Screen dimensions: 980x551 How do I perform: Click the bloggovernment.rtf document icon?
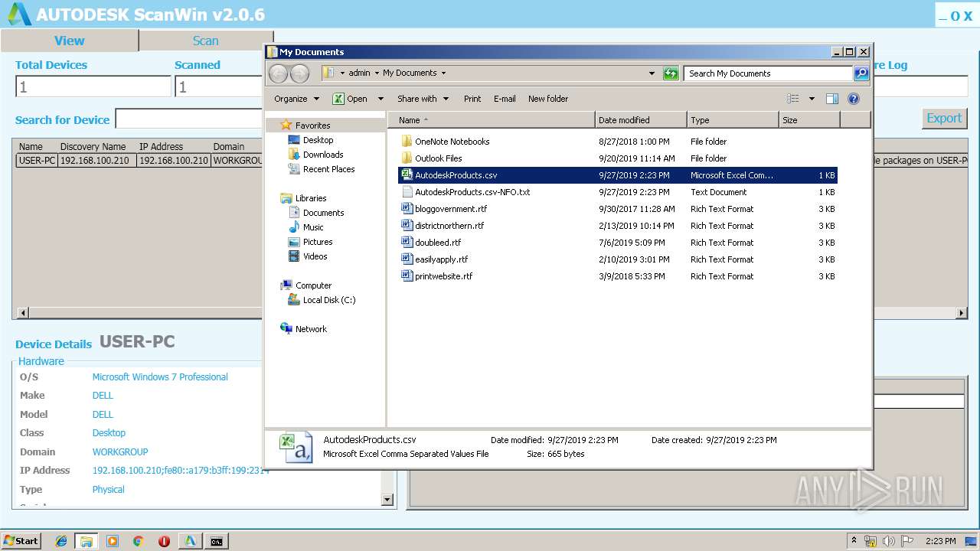(407, 209)
